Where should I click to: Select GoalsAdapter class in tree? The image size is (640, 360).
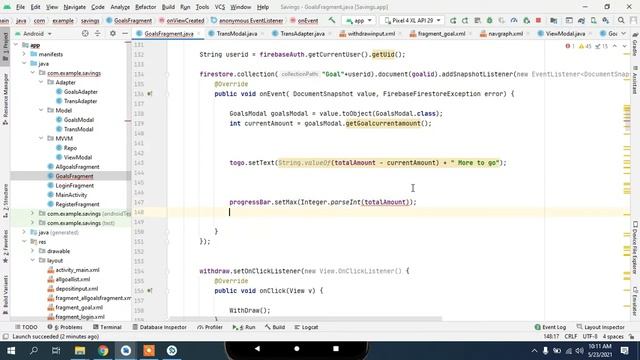pyautogui.click(x=80, y=92)
